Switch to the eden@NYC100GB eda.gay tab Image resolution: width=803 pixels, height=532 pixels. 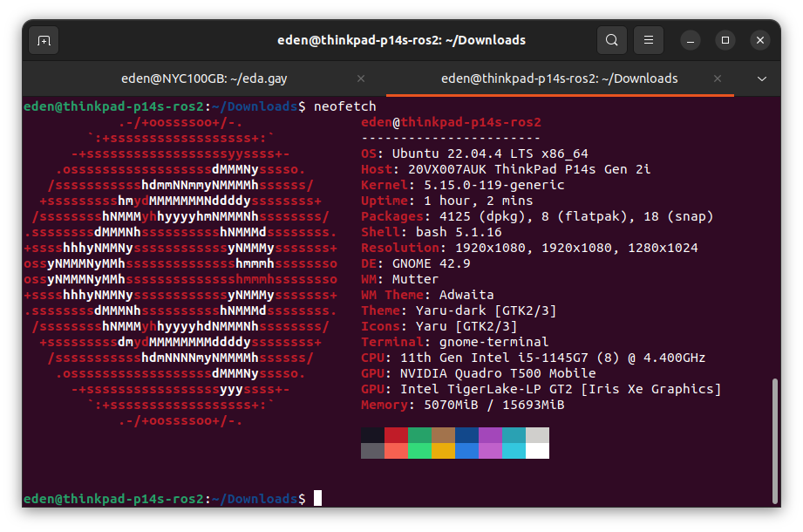pos(204,78)
